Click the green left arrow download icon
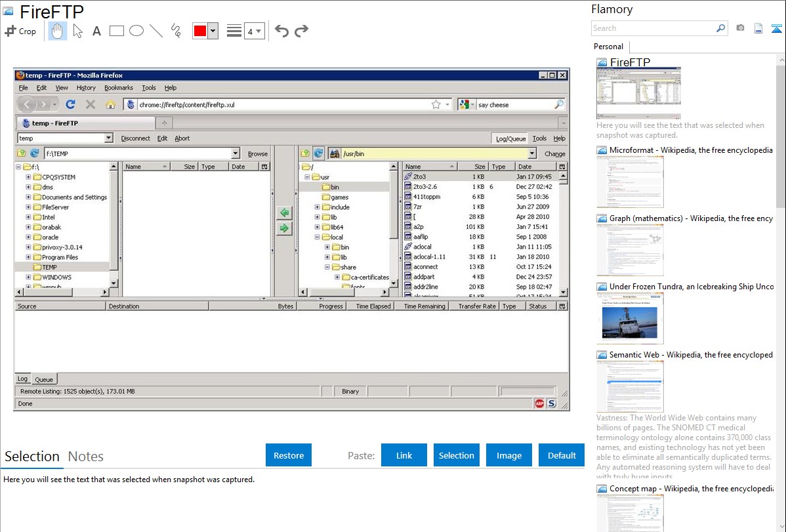786x532 pixels. 284,213
